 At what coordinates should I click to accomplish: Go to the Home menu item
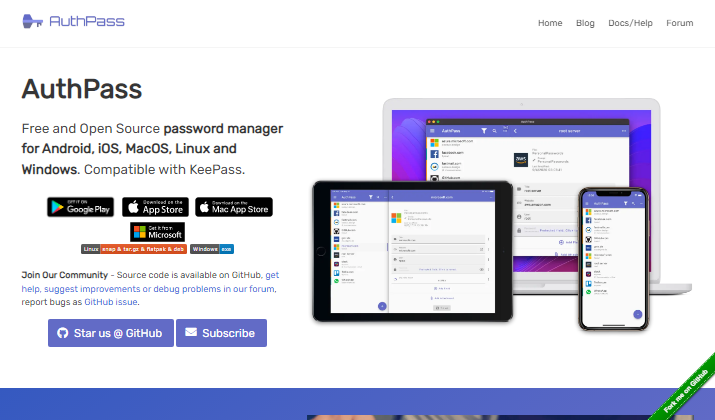point(550,23)
